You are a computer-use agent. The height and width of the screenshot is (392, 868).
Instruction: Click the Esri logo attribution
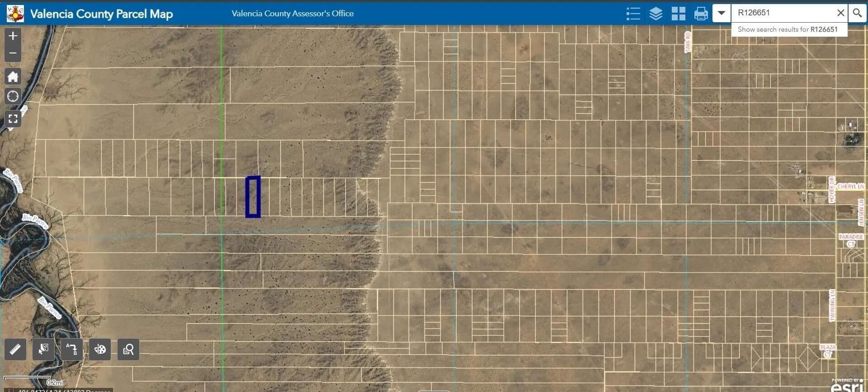847,386
